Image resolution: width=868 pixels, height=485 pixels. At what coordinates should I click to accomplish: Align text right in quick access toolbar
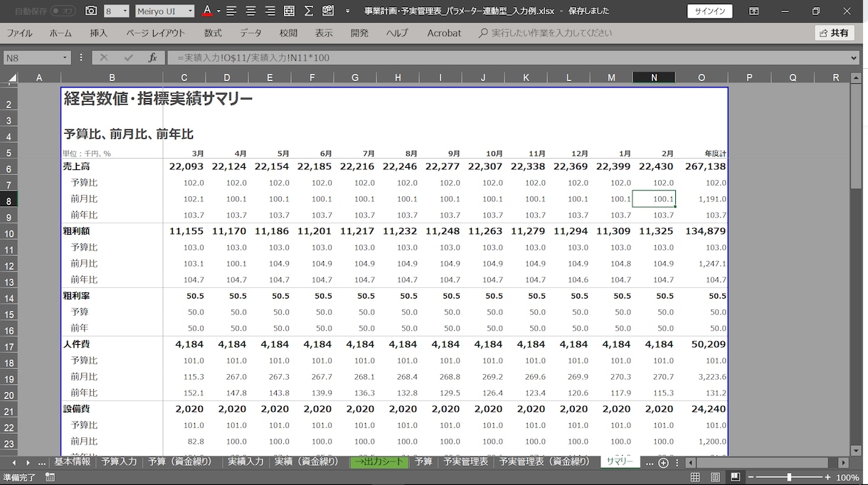(270, 11)
